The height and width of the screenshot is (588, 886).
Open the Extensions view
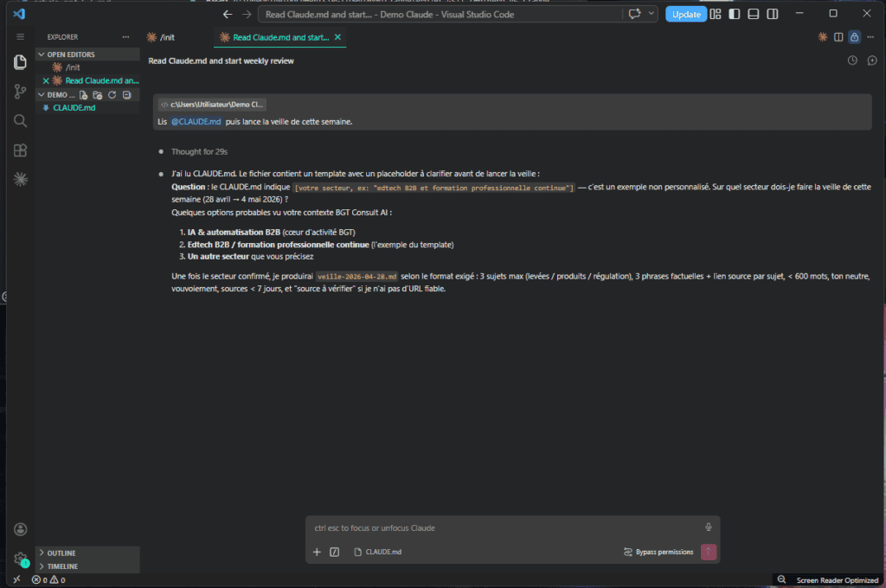coord(20,150)
